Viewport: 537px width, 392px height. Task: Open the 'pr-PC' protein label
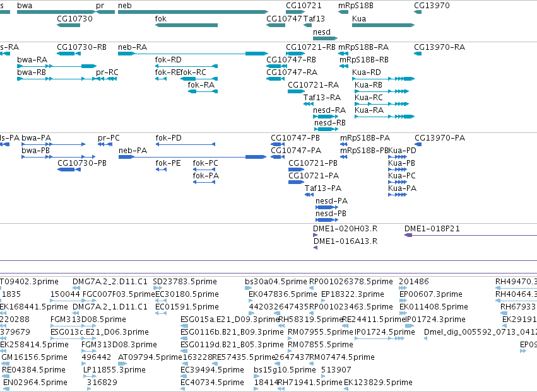point(109,138)
